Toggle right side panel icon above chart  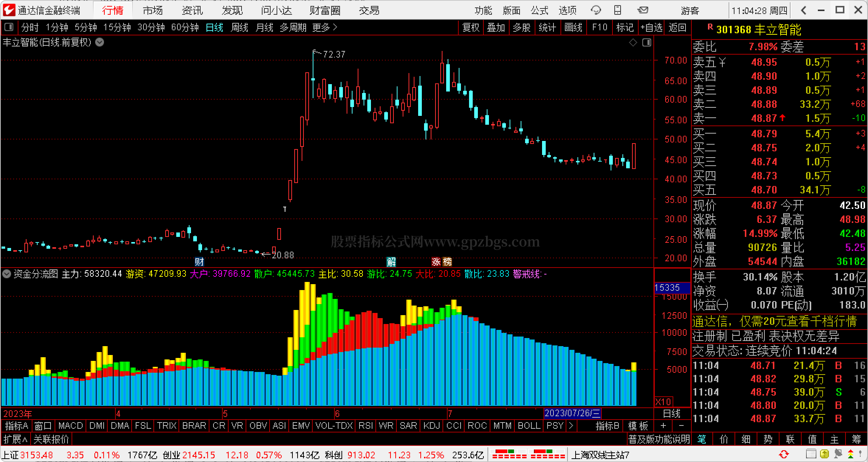click(647, 43)
